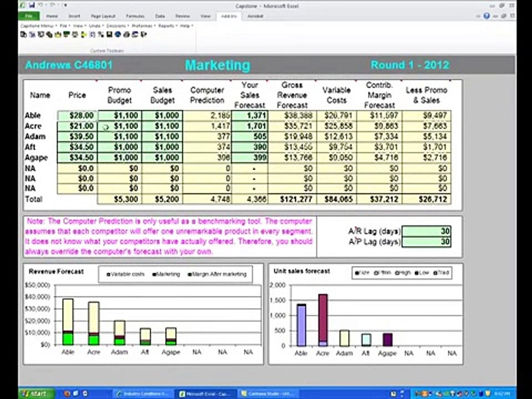Click Acre's Your Sales Forecast cell 1,701
This screenshot has width=532, height=399.
tap(249, 126)
